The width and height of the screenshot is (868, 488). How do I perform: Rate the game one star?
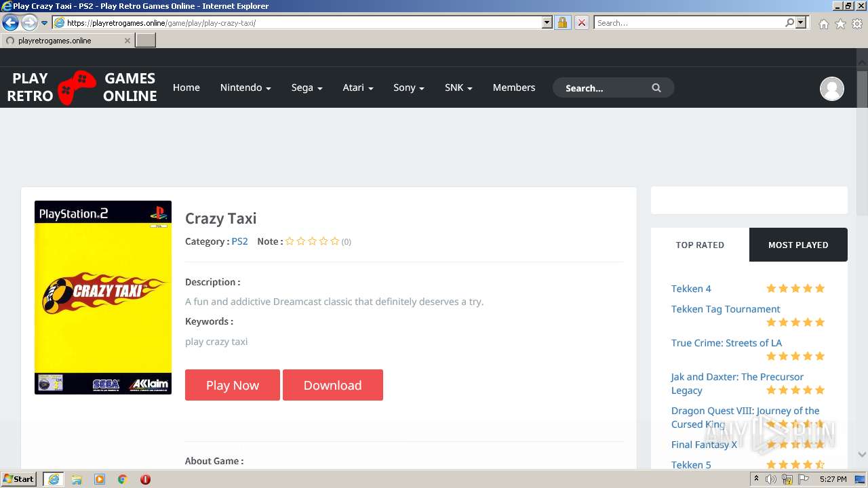[x=290, y=241]
